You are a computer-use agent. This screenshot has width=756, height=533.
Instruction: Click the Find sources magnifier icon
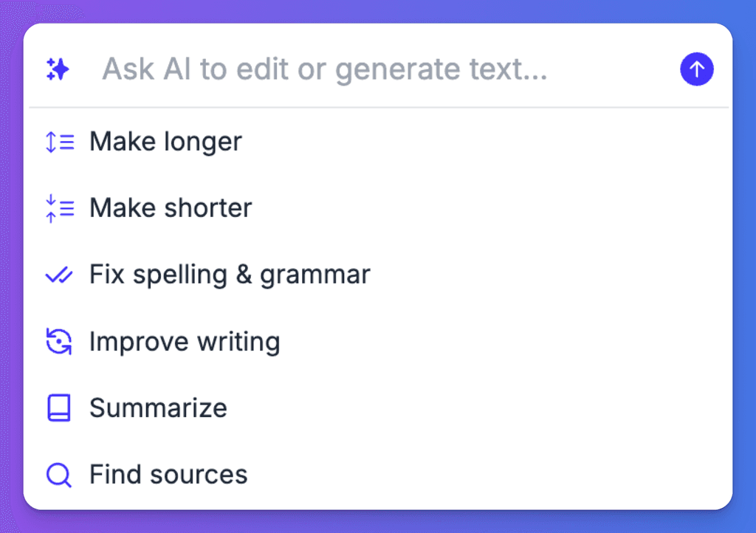click(x=59, y=475)
